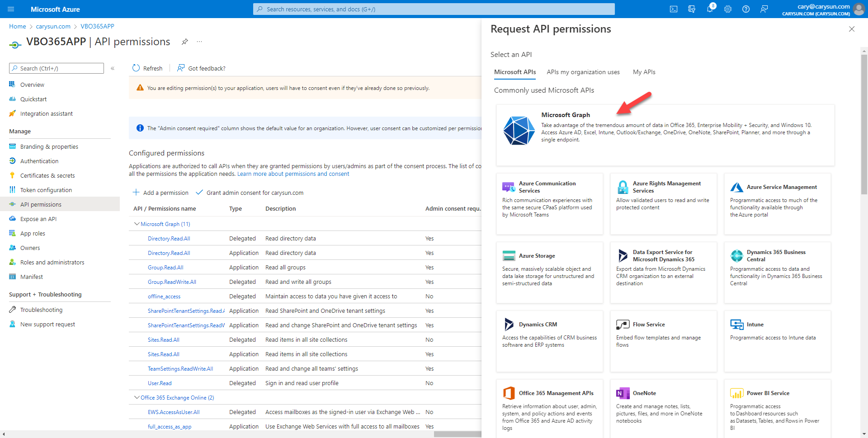Viewport: 868px width, 438px height.
Task: Switch to APIs my organization uses tab
Action: click(583, 72)
